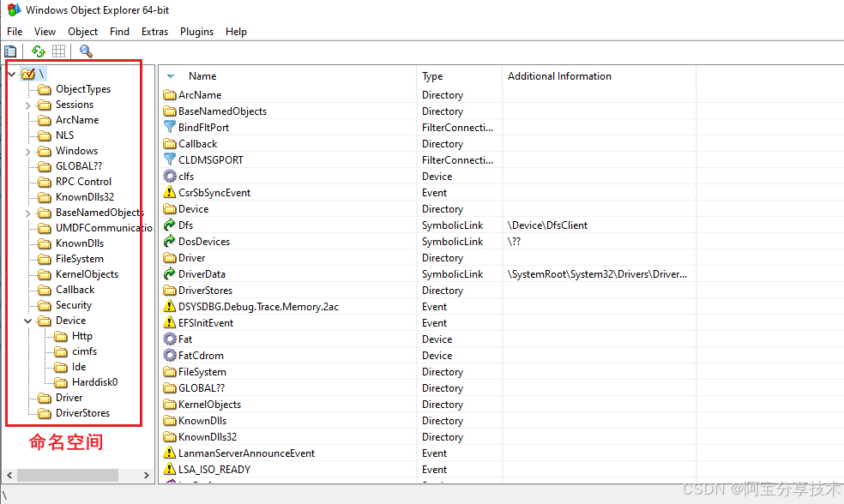This screenshot has width=844, height=504.
Task: Select GLOBAL?? in the tree
Action: pos(79,166)
